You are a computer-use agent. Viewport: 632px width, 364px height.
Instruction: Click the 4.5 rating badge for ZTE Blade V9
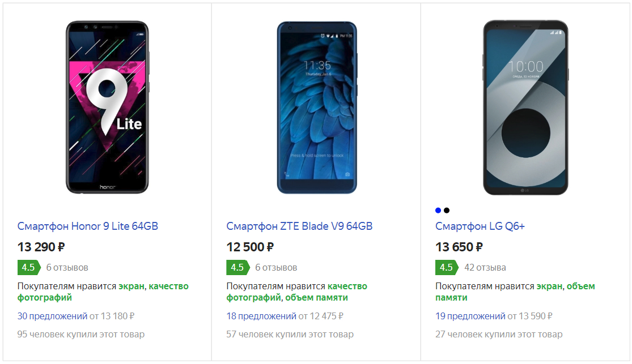pos(237,267)
